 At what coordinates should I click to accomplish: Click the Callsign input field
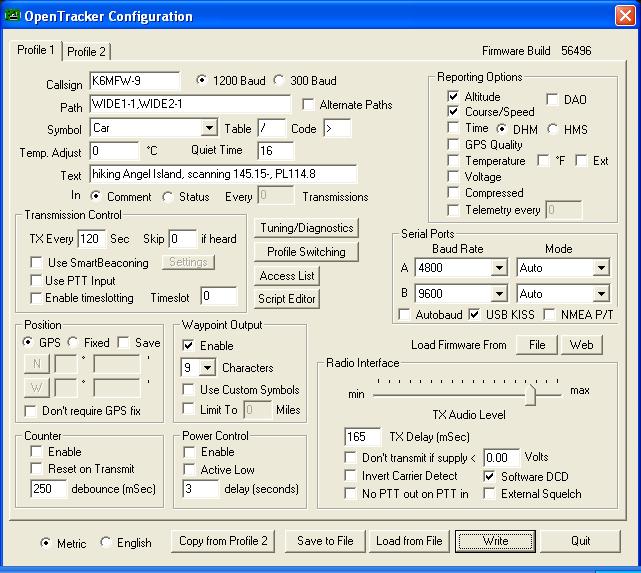134,80
